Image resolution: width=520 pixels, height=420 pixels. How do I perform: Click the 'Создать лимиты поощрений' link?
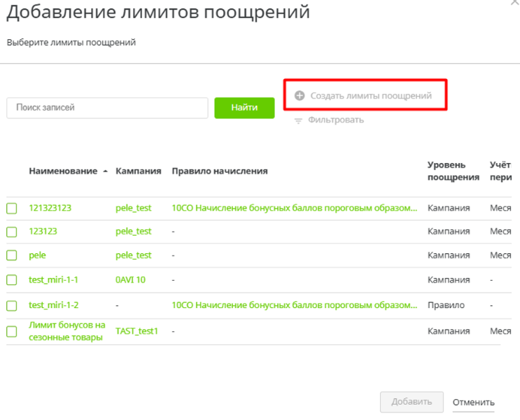click(x=370, y=95)
